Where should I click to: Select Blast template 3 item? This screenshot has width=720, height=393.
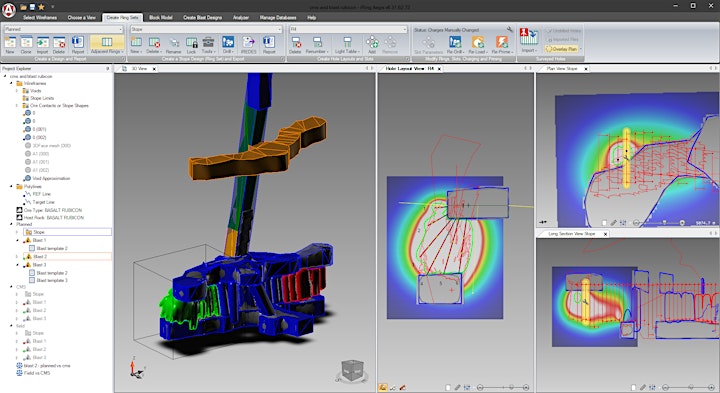tap(52, 280)
